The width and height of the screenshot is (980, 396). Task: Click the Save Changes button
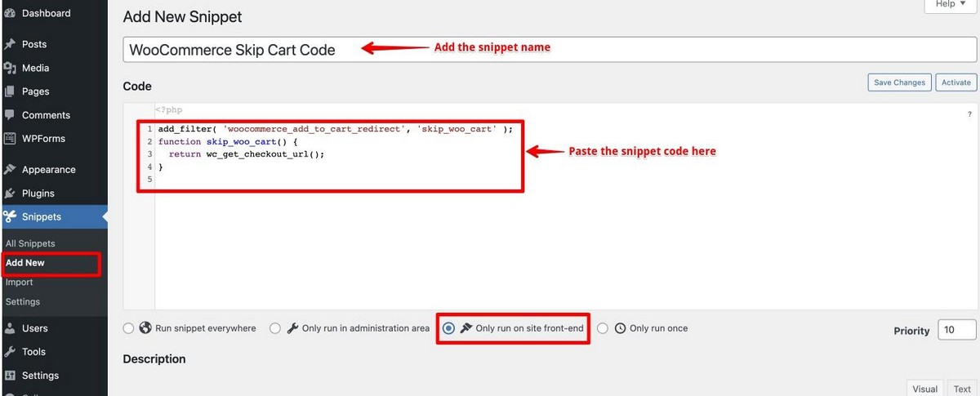899,82
